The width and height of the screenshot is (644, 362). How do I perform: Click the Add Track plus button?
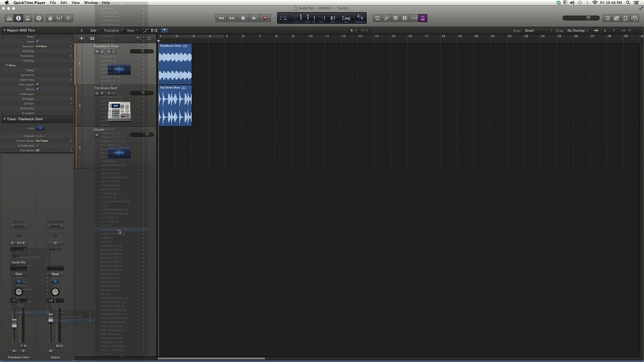coord(82,38)
